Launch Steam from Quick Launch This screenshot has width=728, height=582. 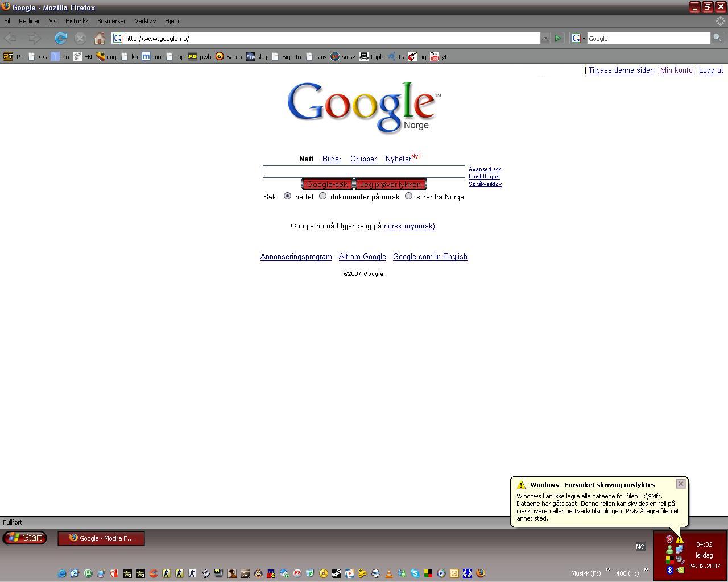tap(337, 573)
